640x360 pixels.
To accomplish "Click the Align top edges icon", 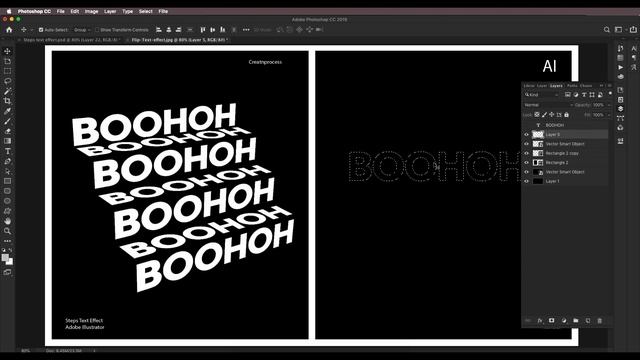I will point(203,30).
